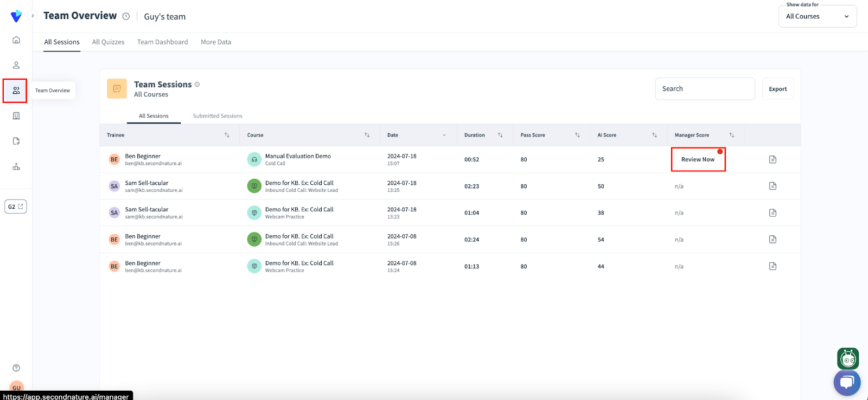The width and height of the screenshot is (868, 400).
Task: Open the chat support bubble
Action: tap(847, 383)
